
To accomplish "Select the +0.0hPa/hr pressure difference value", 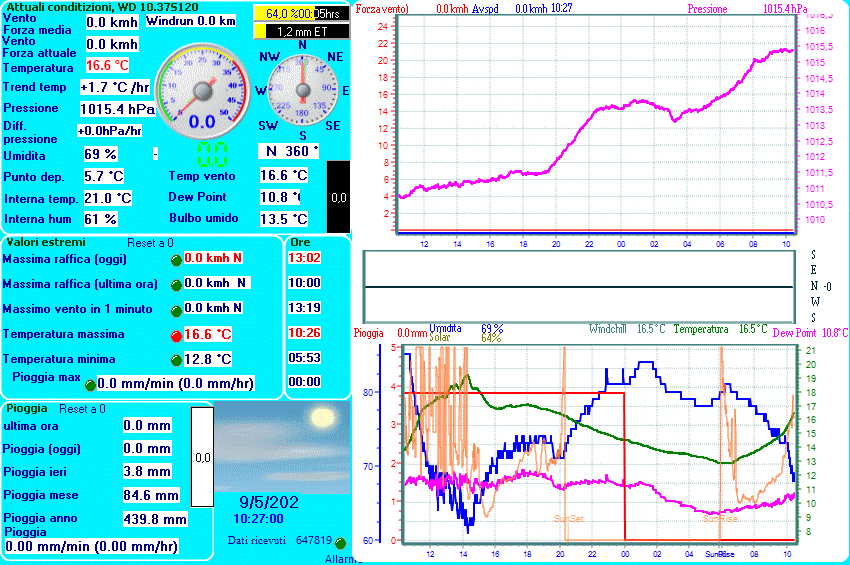I will click(110, 131).
